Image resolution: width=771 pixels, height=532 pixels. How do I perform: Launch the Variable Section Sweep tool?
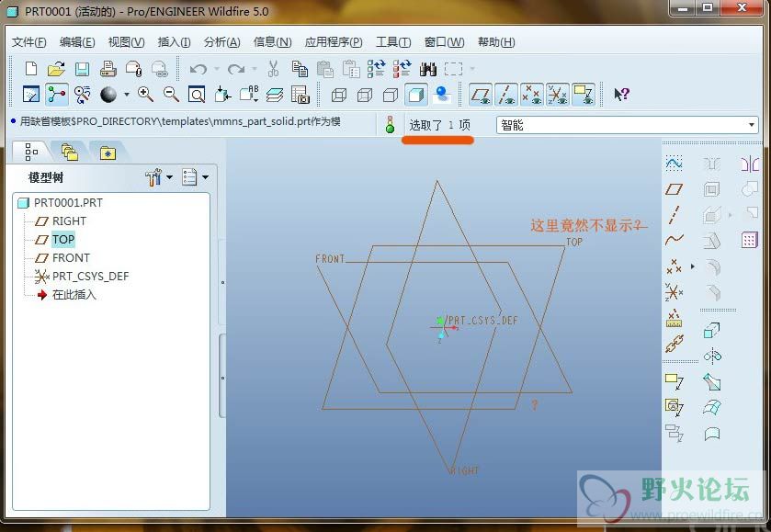712,381
